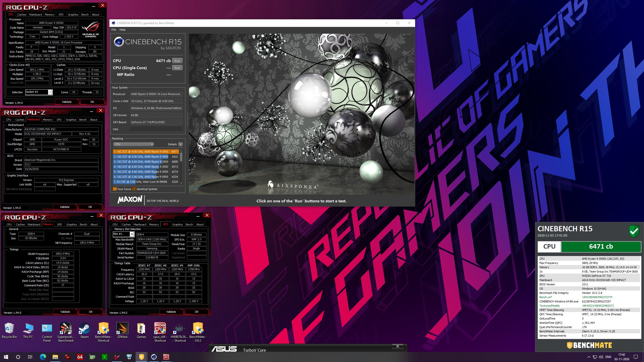This screenshot has height=362, width=644.
Task: Open the green Z chip taskbar icon
Action: click(104, 357)
